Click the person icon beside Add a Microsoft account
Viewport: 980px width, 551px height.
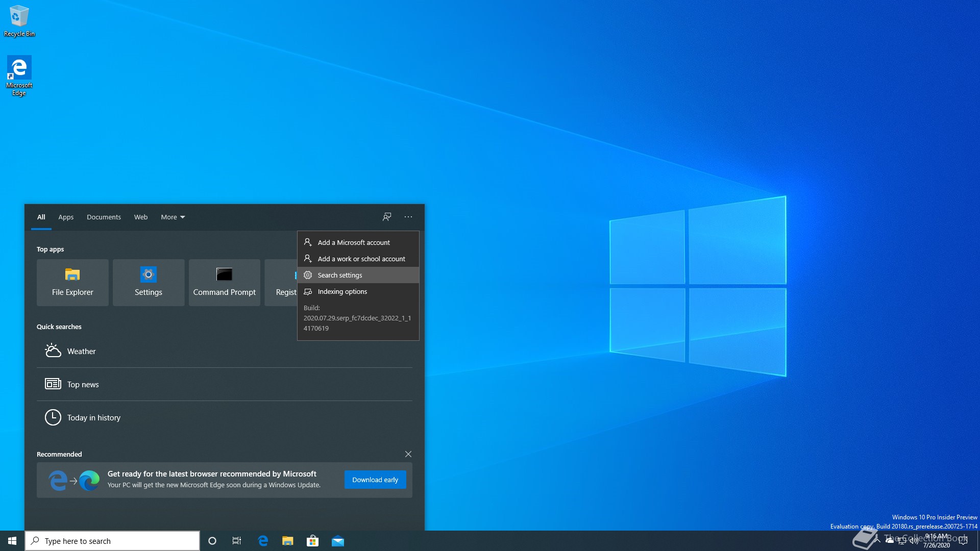[308, 242]
